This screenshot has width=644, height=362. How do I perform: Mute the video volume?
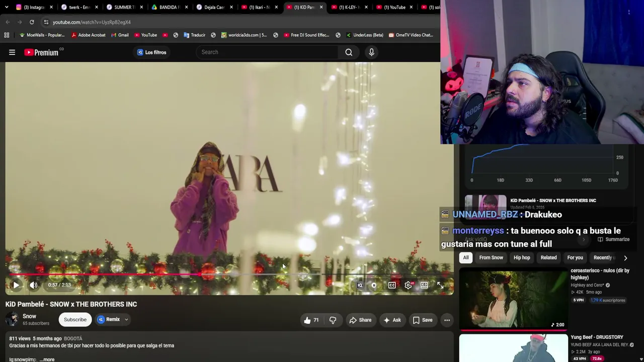click(x=34, y=285)
